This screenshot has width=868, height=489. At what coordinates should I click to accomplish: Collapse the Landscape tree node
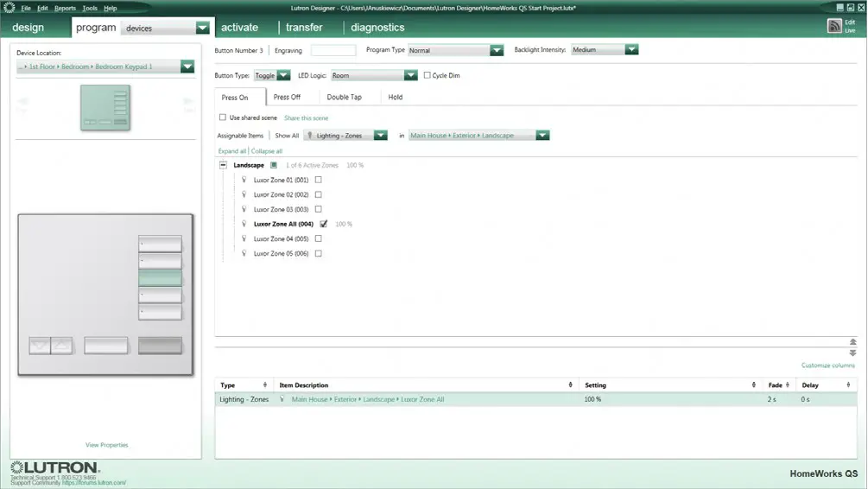(x=223, y=165)
